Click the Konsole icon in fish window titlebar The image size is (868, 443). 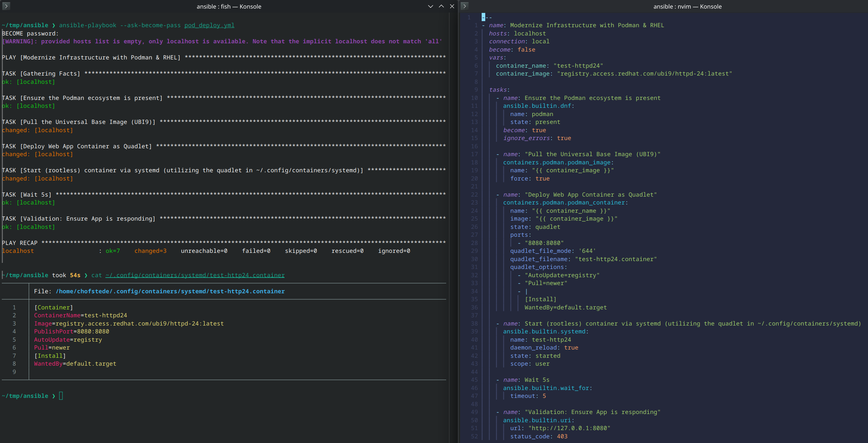tap(6, 6)
